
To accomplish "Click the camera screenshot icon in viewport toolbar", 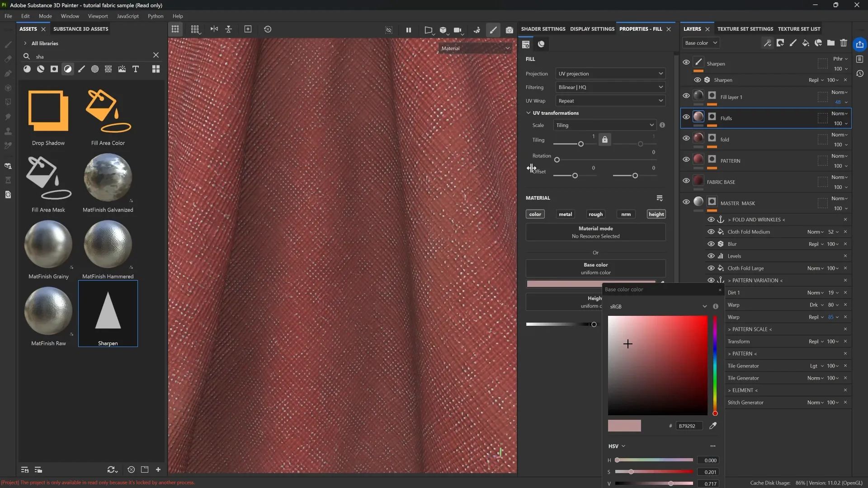I will click(x=509, y=30).
